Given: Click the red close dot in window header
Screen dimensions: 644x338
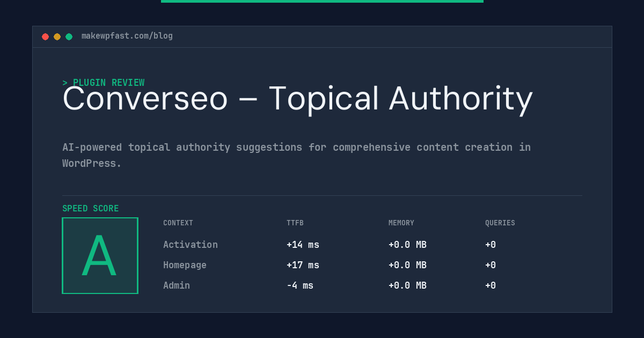Looking at the screenshot, I should 45,36.
